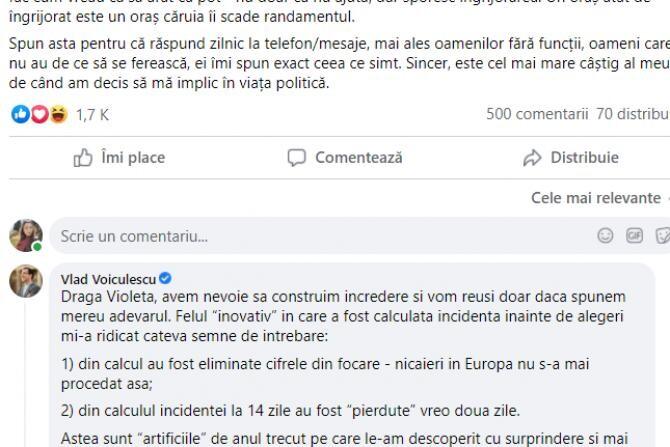
Task: Click the Haha laughing reaction icon
Action: (59, 115)
